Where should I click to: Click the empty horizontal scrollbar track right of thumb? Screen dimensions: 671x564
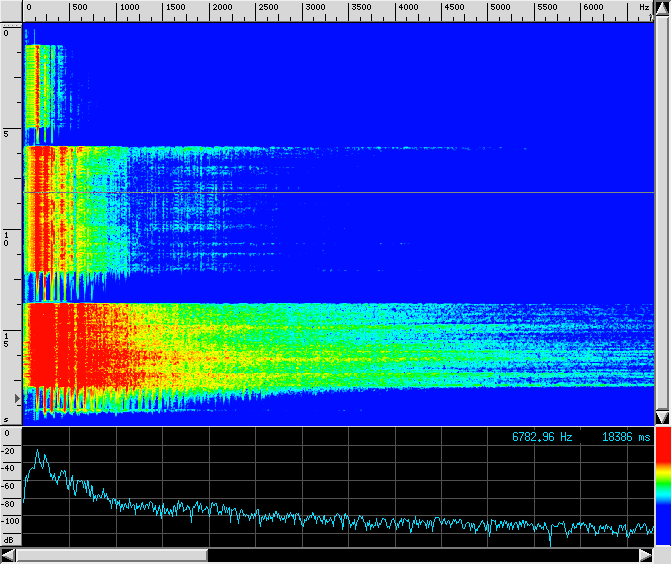tap(420, 555)
